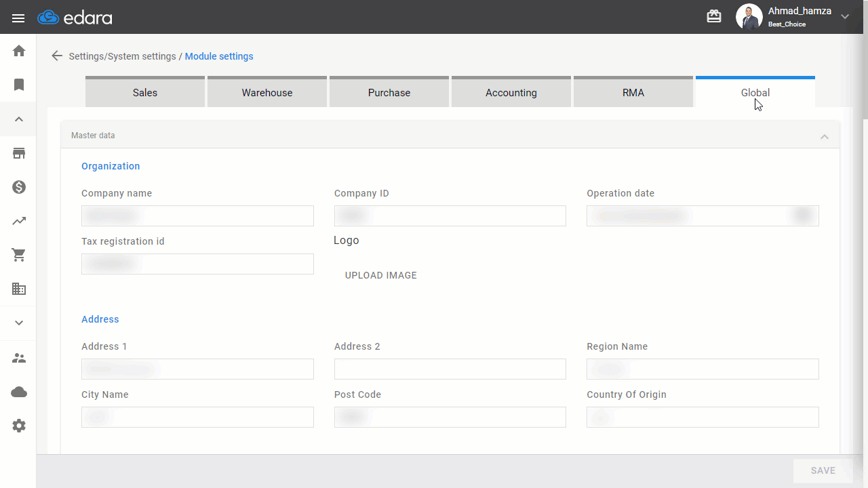Click the Company name field
The image size is (868, 488).
[x=197, y=216]
